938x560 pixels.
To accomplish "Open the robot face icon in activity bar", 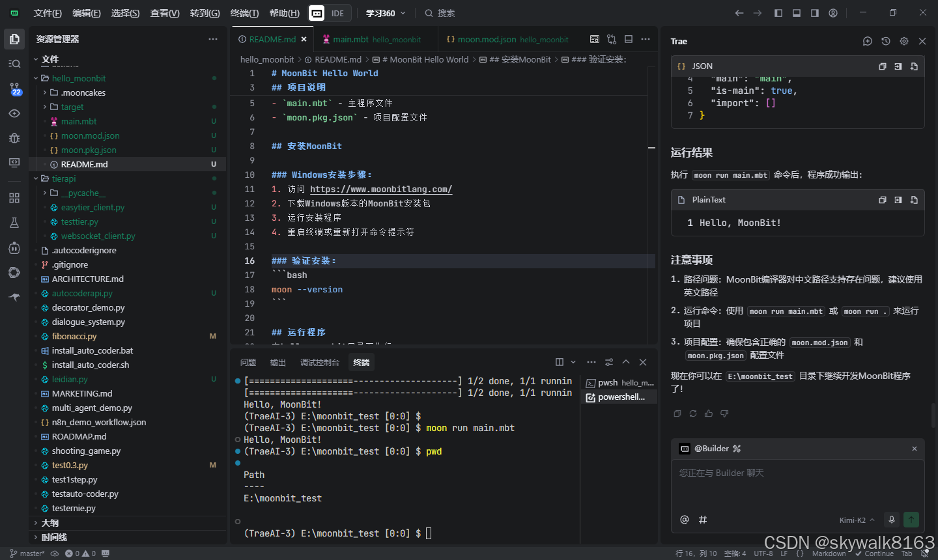I will 14,247.
